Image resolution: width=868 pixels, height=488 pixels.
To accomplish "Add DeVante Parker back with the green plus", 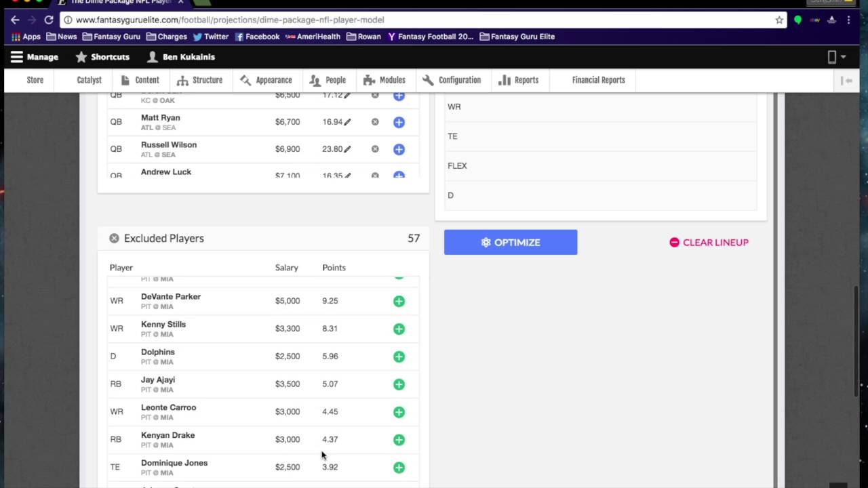I will (399, 301).
